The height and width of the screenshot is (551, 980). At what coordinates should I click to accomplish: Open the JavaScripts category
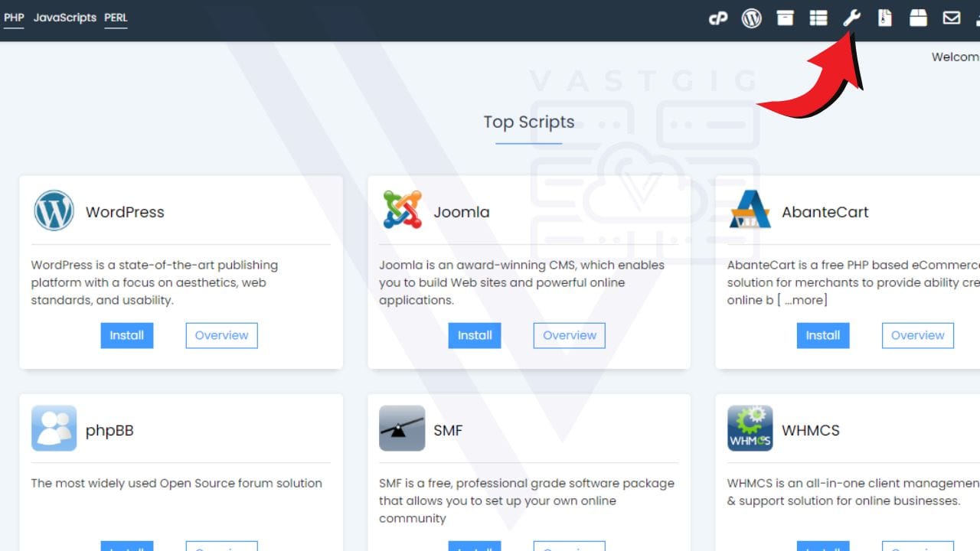pyautogui.click(x=65, y=18)
